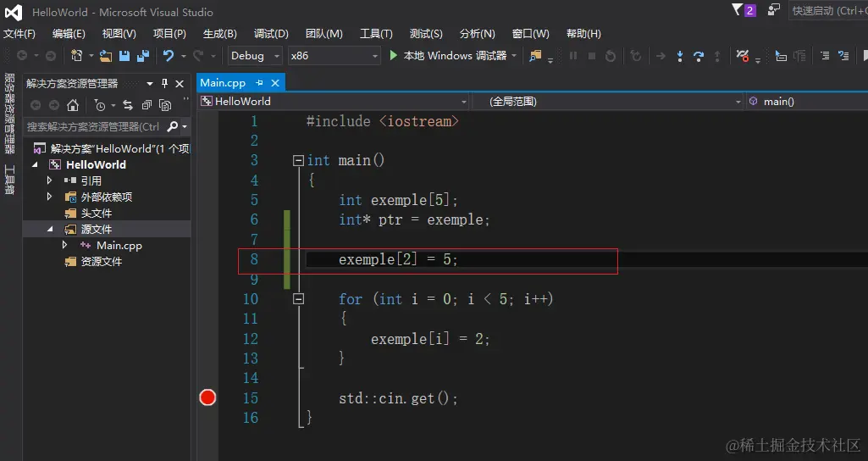
Task: Click the New Project toolbar icon
Action: [76, 55]
